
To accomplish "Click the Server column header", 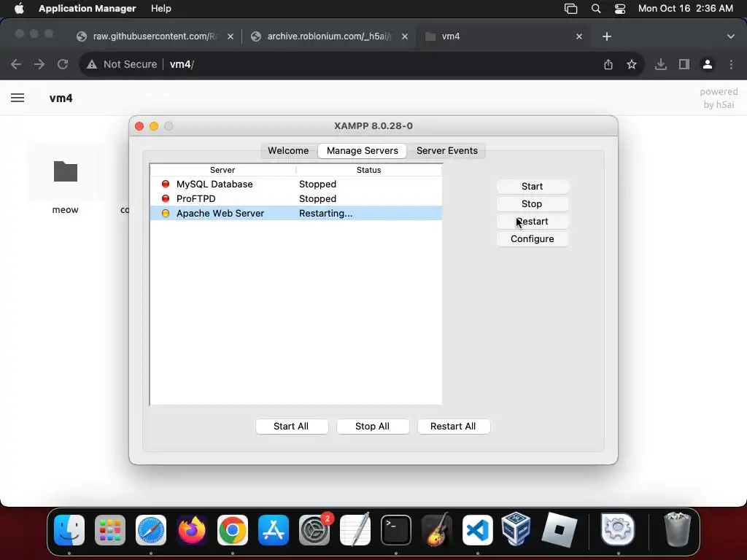I will [x=222, y=170].
